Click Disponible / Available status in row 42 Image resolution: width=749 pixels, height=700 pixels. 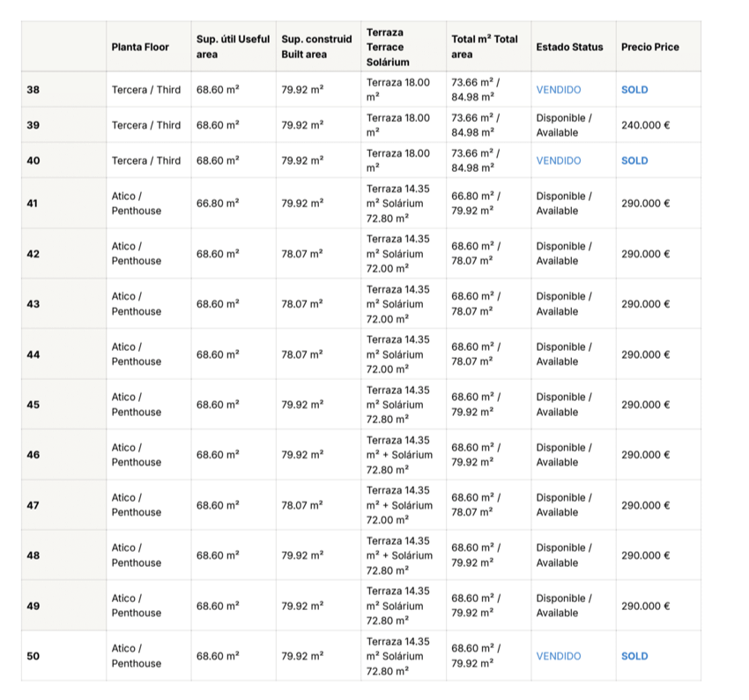coord(564,254)
